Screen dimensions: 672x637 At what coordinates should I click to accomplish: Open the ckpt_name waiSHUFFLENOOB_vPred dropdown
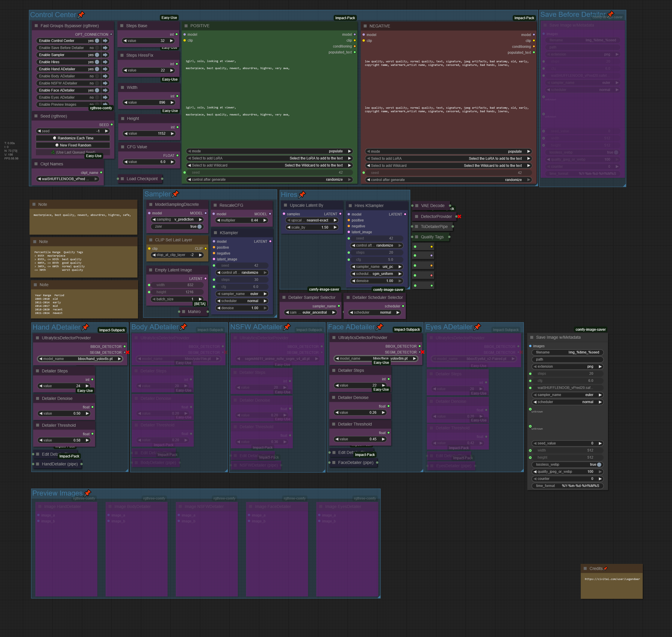(68, 179)
